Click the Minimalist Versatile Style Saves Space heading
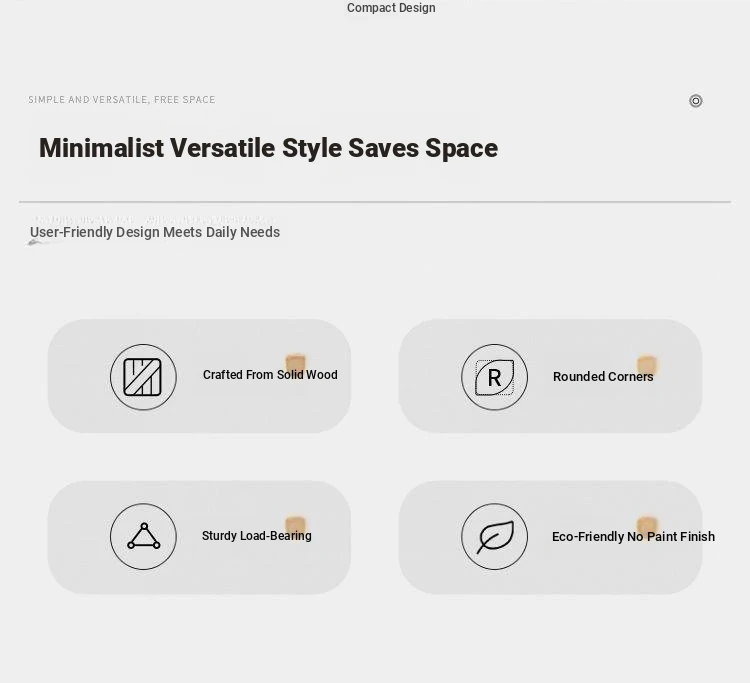750x683 pixels. [x=268, y=148]
